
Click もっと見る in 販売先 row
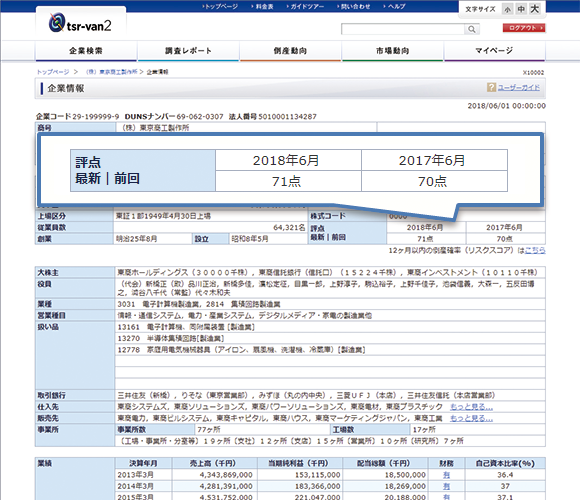pyautogui.click(x=471, y=418)
